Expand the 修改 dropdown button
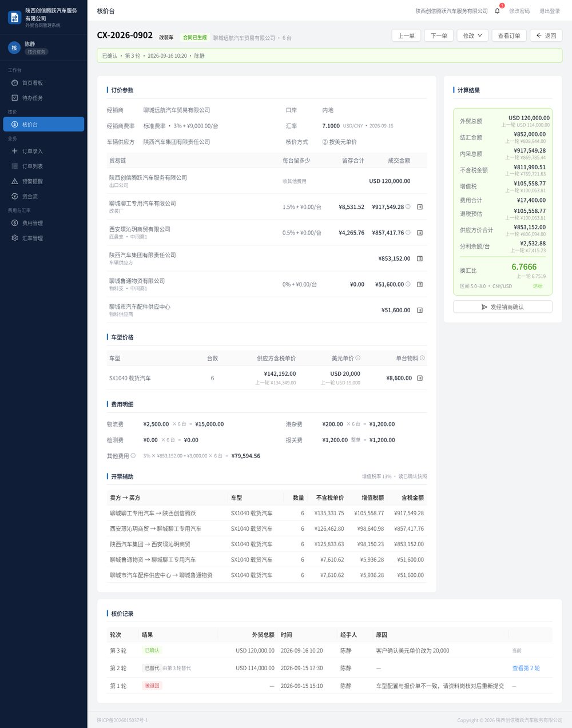The width and height of the screenshot is (572, 728). (472, 35)
